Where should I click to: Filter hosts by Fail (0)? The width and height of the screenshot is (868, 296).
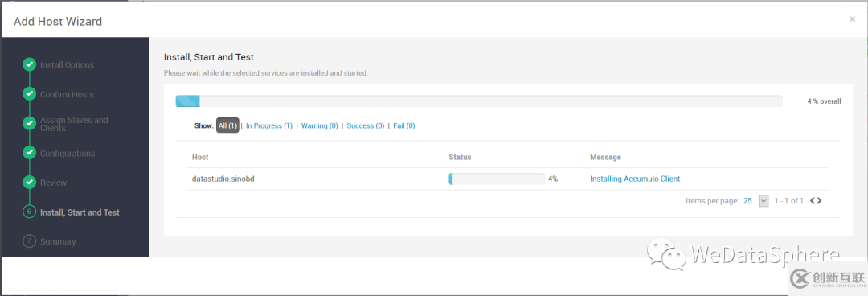tap(404, 125)
